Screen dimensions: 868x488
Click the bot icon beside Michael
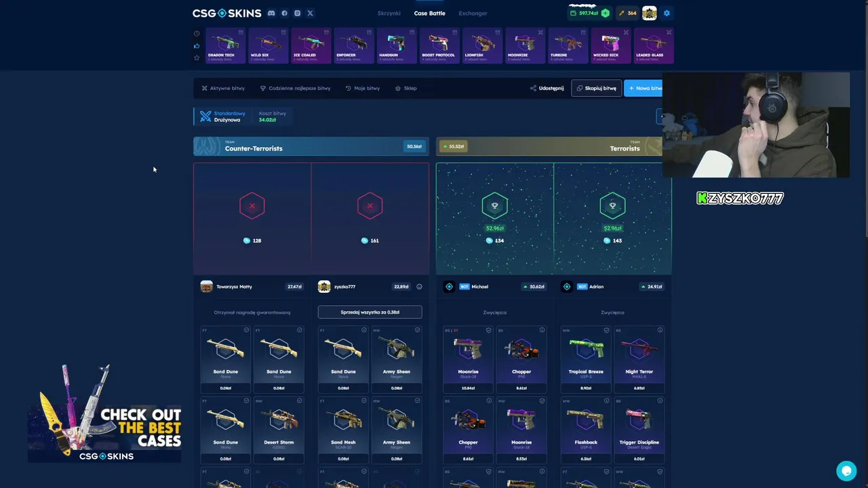[449, 287]
